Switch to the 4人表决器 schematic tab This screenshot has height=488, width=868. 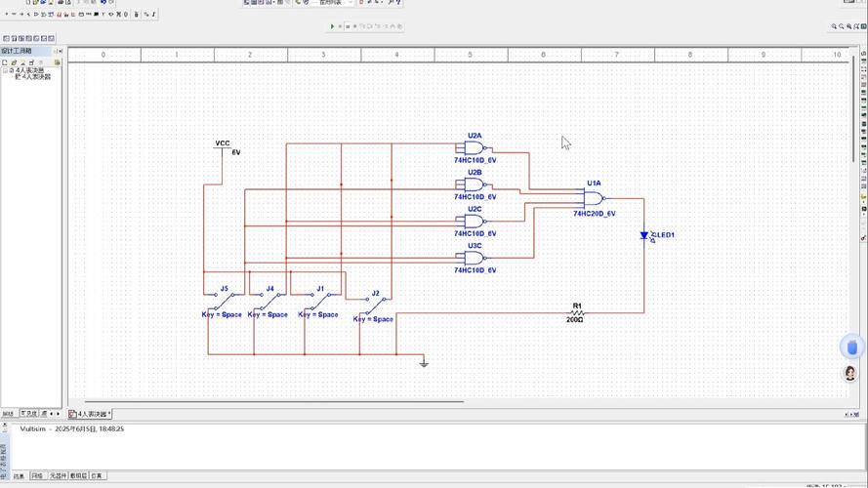coord(90,414)
